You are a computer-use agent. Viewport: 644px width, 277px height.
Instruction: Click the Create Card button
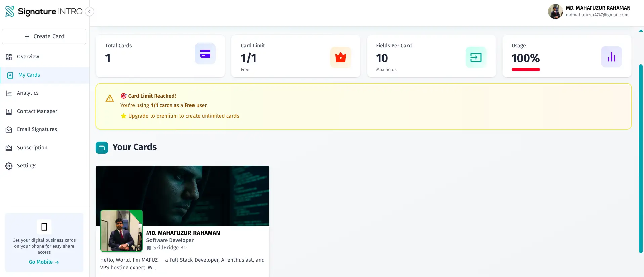pos(44,36)
